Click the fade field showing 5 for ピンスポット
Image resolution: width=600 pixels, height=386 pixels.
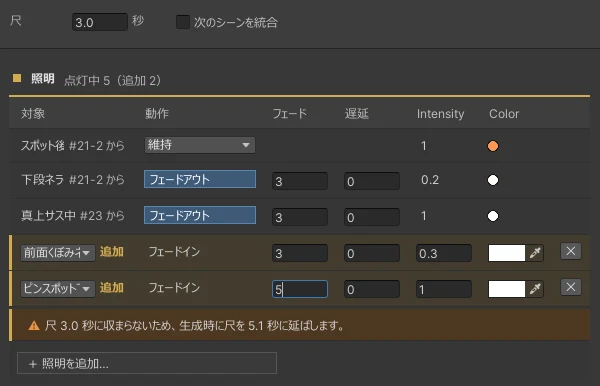[300, 289]
